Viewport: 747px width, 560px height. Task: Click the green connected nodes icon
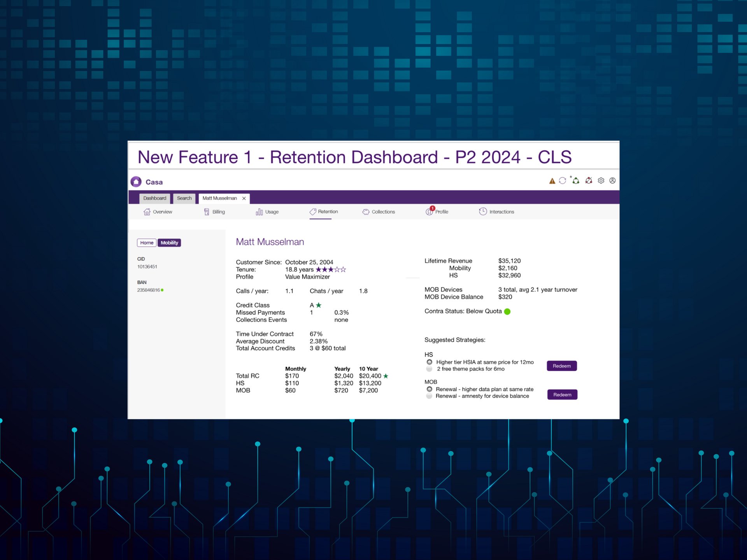576,180
